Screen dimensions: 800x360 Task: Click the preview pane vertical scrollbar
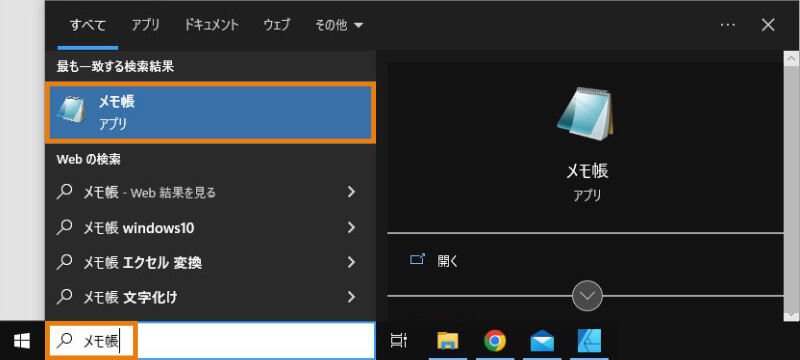791,186
